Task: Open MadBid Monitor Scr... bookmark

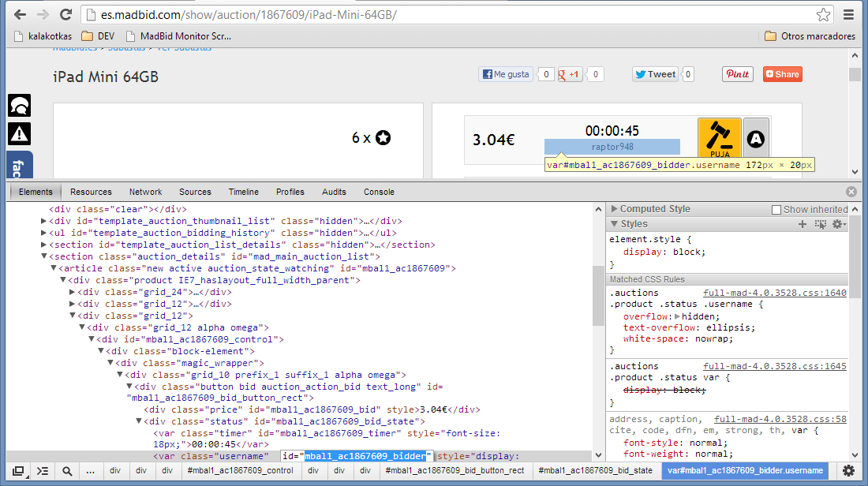Action: [179, 36]
